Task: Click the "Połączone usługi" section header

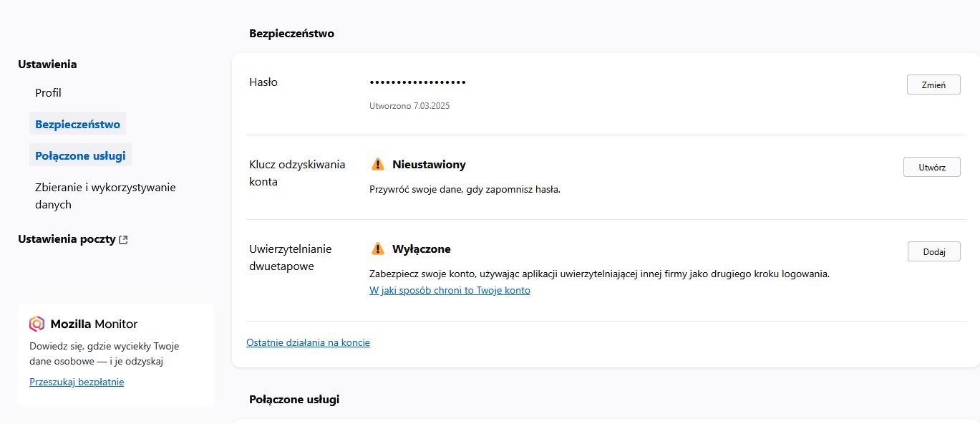Action: (294, 399)
